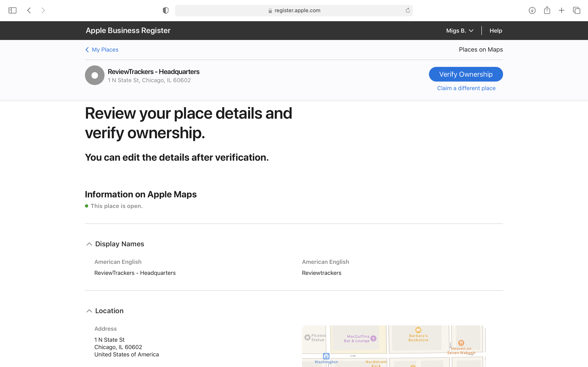Click the forward navigation arrow

coord(43,10)
